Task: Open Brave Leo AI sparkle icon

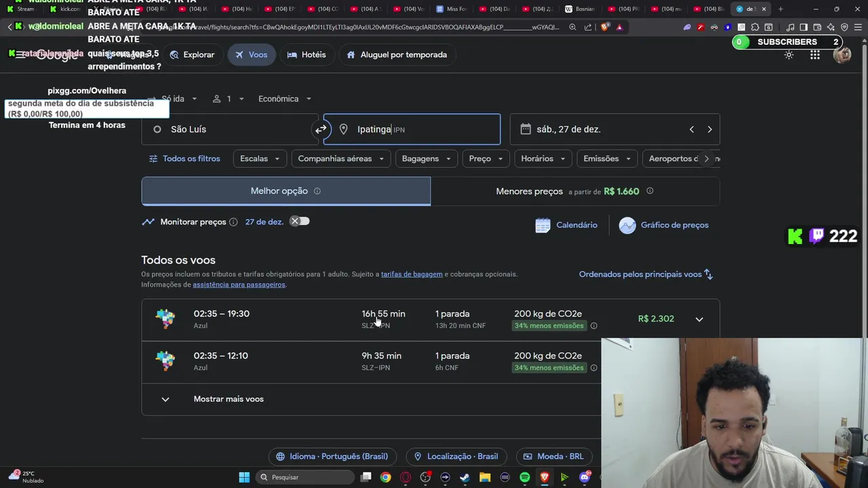Action: tap(831, 27)
